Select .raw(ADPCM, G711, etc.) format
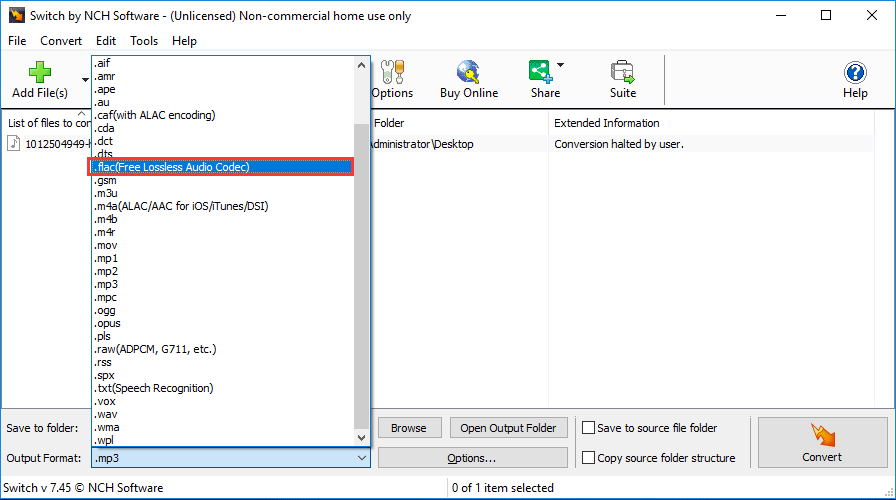The image size is (896, 500). 223,349
